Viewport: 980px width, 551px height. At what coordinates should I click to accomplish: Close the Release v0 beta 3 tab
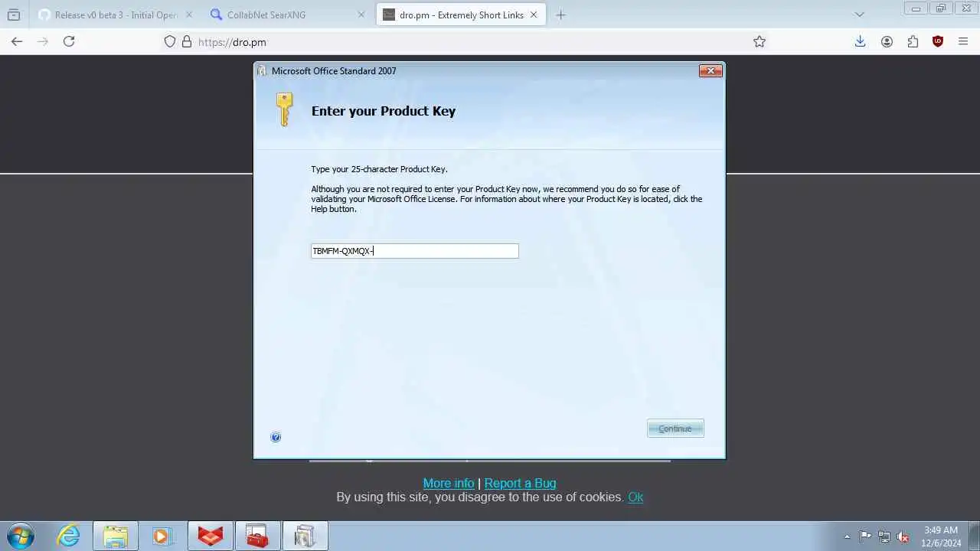[x=188, y=15]
